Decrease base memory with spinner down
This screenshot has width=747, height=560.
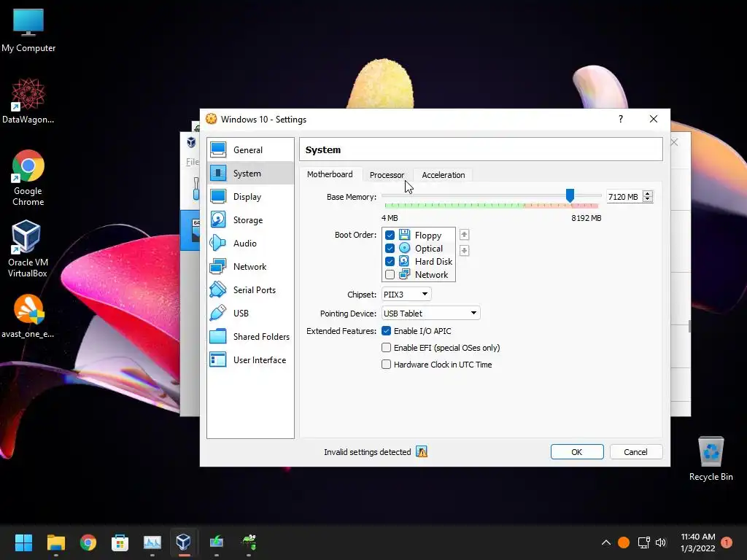pyautogui.click(x=647, y=200)
